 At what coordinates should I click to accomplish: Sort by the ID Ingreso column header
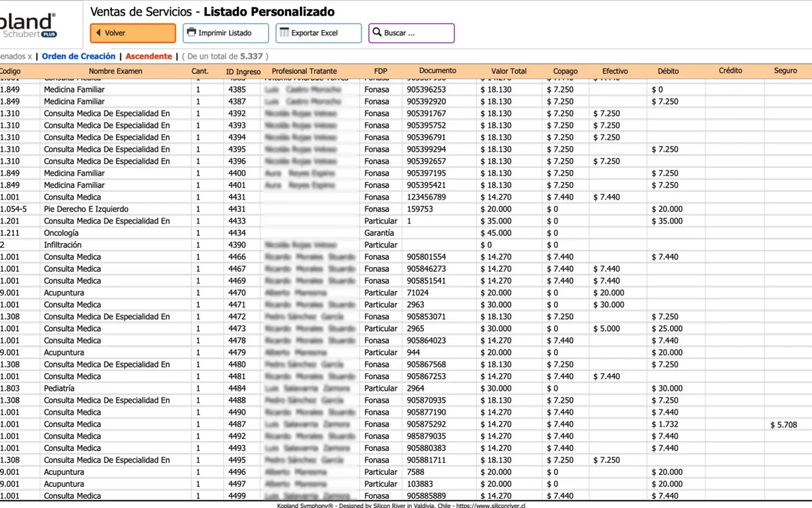tap(244, 71)
